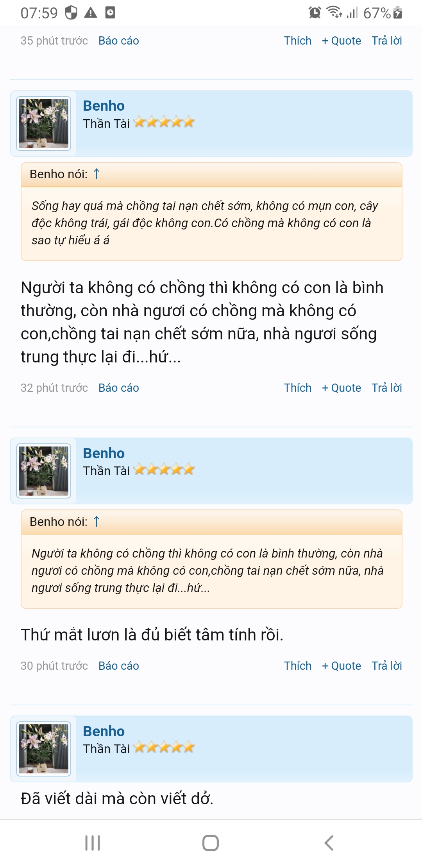
Task: Quote the post from 32 minutes ago
Action: point(341,388)
